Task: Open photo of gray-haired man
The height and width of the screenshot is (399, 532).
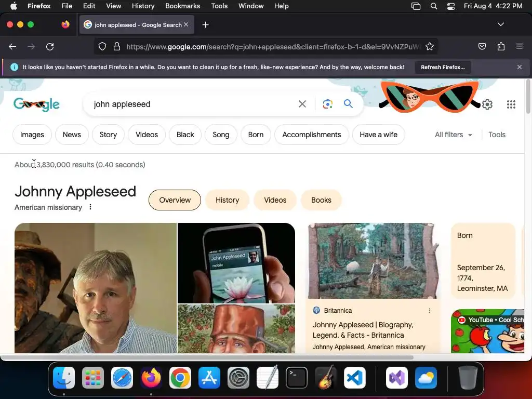Action: pyautogui.click(x=96, y=288)
